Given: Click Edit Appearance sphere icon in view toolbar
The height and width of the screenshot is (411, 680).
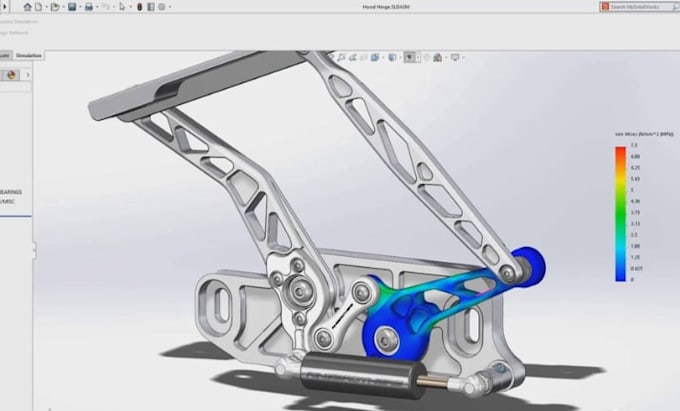Looking at the screenshot, I should (427, 57).
